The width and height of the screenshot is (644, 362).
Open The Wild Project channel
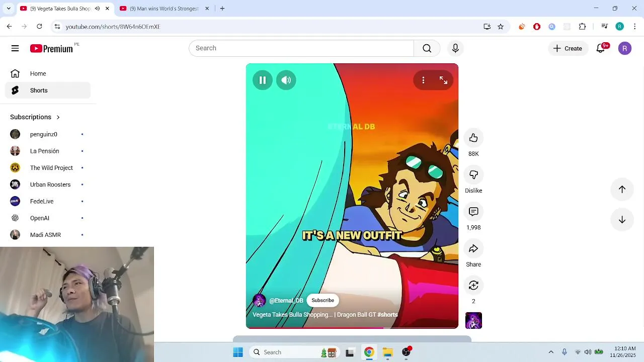pos(48,168)
